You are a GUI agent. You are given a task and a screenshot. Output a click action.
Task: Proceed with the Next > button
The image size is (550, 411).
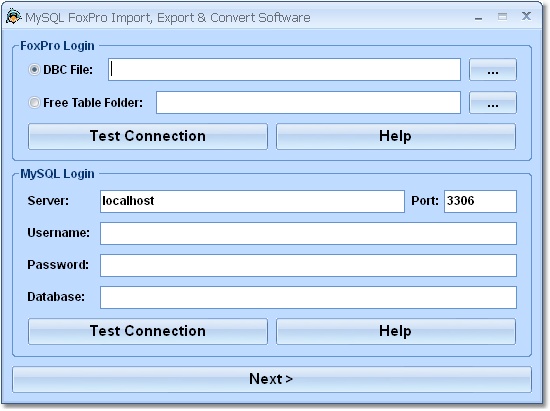pyautogui.click(x=272, y=379)
